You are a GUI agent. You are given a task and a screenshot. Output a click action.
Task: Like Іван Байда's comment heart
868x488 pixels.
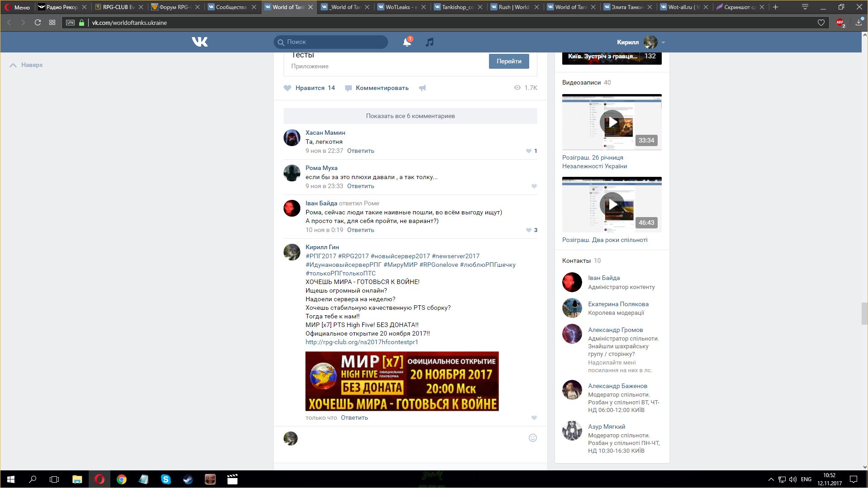528,230
